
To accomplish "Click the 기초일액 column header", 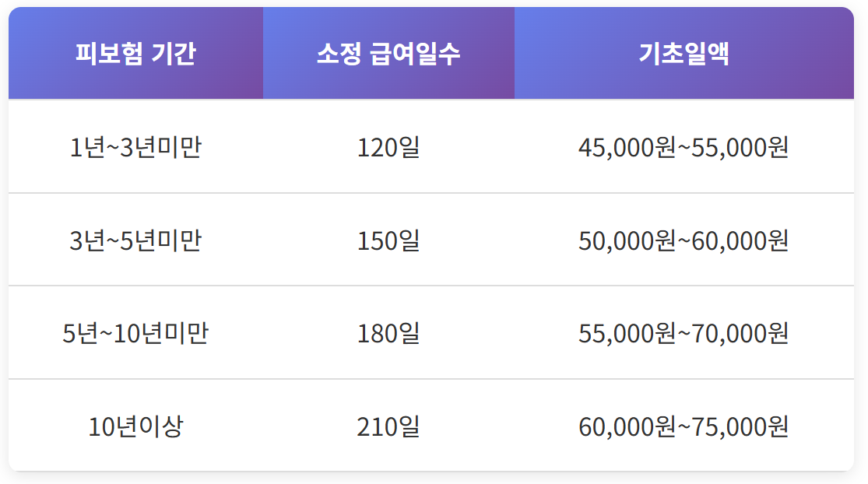I will [x=684, y=53].
